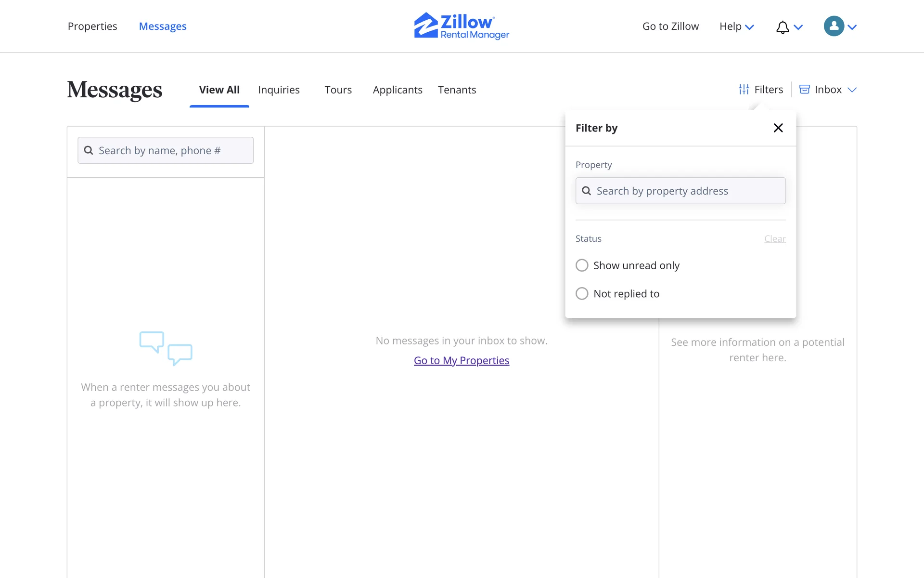The width and height of the screenshot is (924, 578).
Task: Follow the Go to My Properties link
Action: point(461,360)
